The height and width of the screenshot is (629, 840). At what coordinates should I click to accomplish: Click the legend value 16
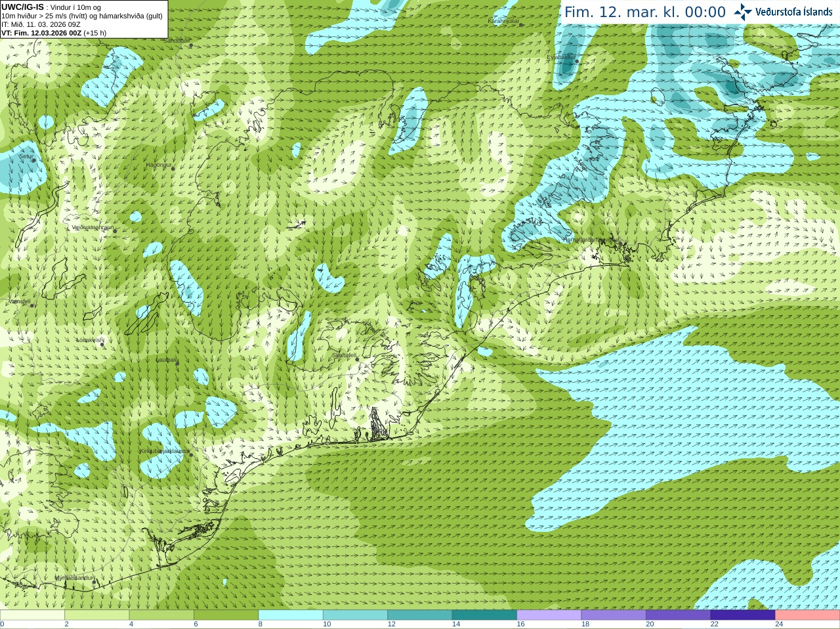click(x=520, y=624)
